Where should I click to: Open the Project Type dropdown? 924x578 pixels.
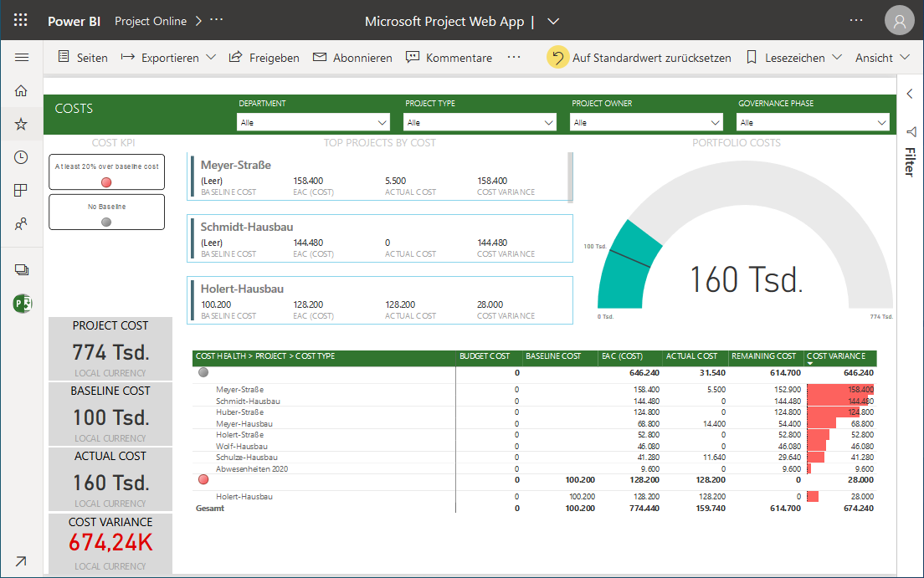(x=480, y=123)
